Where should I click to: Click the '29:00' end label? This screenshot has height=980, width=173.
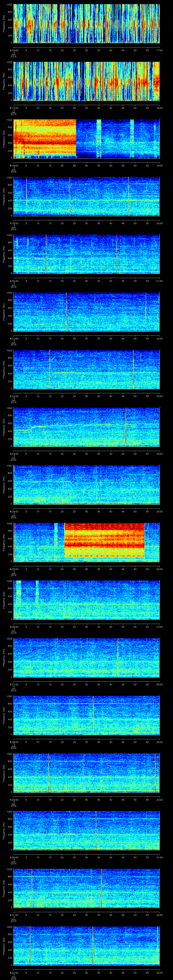159,742
